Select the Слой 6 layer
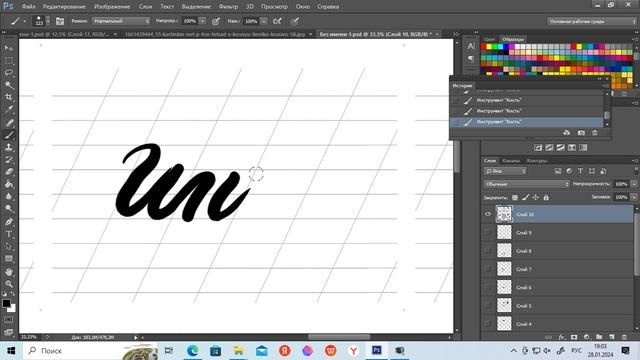Image resolution: width=640 pixels, height=360 pixels. 564,287
